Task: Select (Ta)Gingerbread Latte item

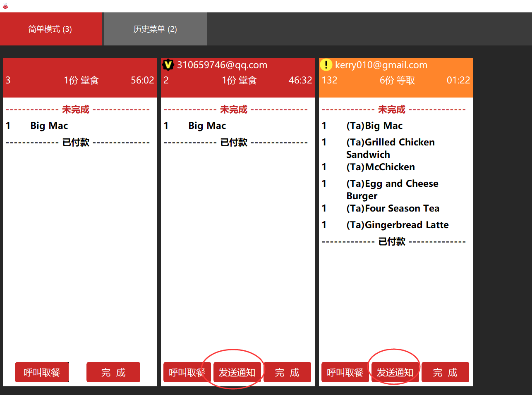Action: (x=398, y=225)
